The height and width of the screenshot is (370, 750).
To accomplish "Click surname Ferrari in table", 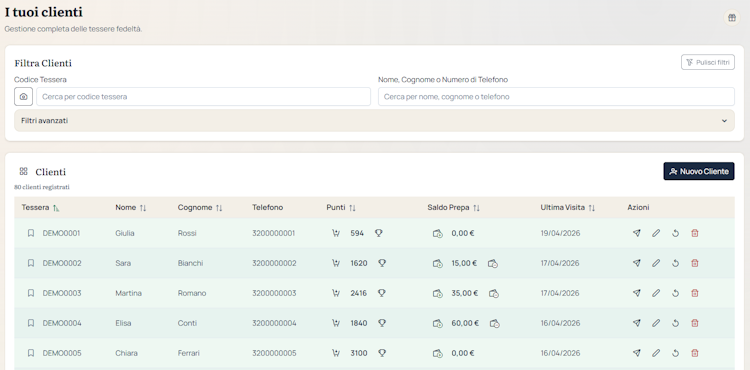I will (188, 353).
